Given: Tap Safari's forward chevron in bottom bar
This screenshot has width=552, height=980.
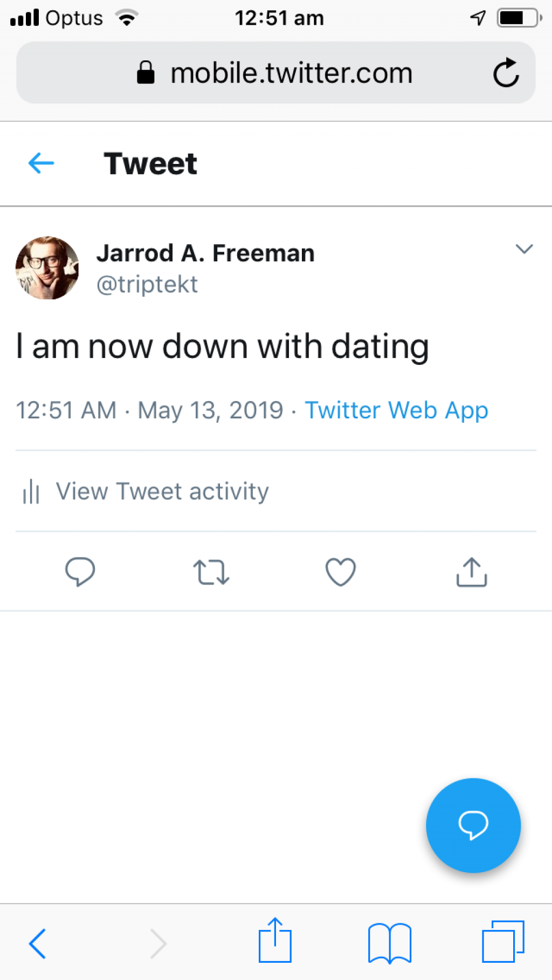Looking at the screenshot, I should click(158, 943).
